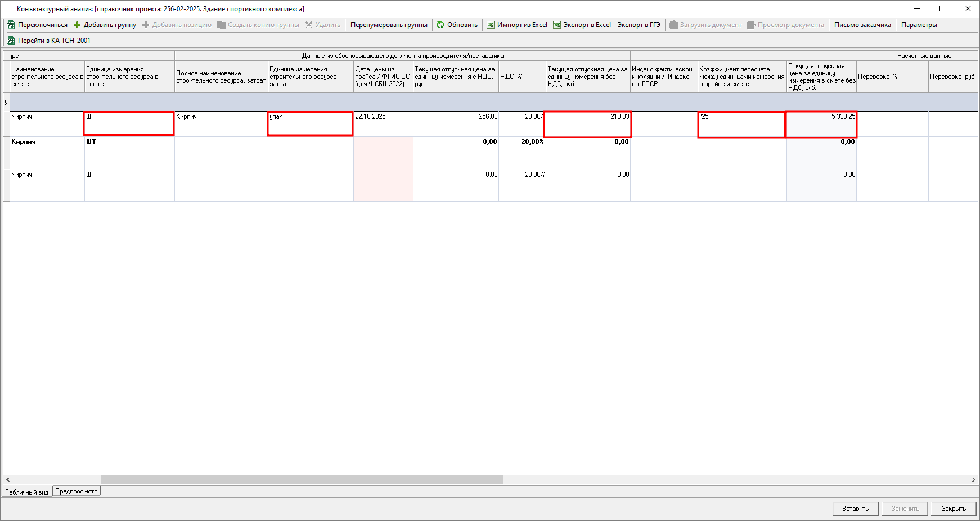
Task: Switch to the Предпросмотр tab
Action: coord(76,491)
